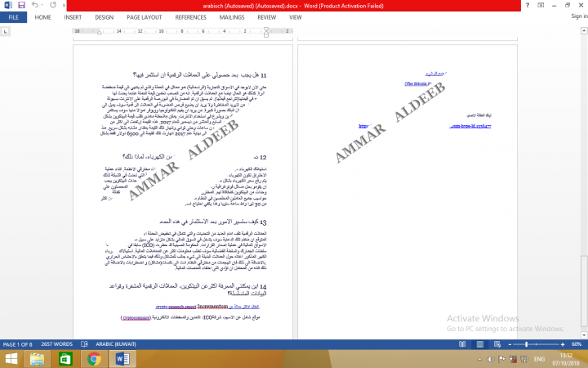Open Windows Start button

[x=11, y=359]
